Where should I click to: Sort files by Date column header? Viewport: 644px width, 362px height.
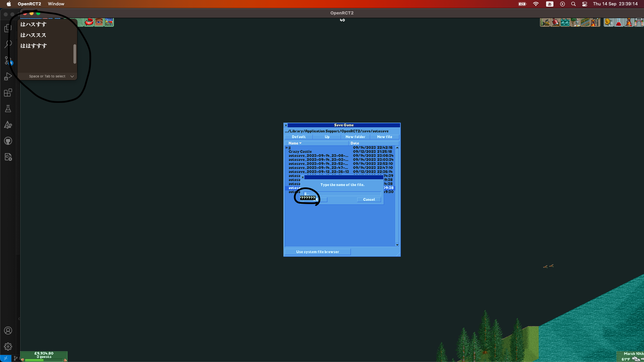click(x=373, y=143)
